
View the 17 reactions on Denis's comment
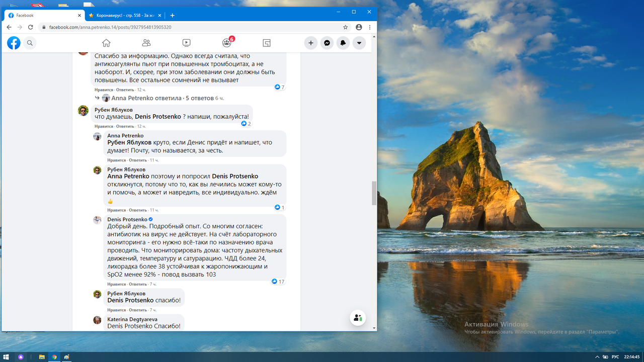coord(278,282)
